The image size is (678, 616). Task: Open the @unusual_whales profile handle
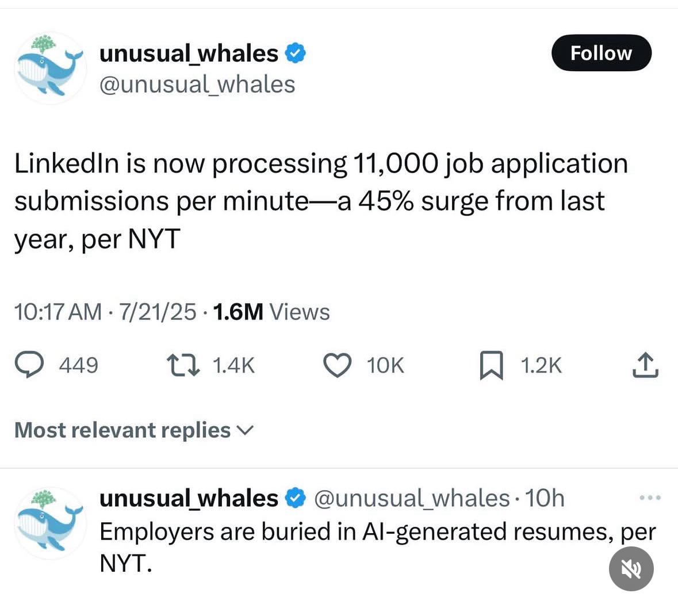[x=197, y=84]
